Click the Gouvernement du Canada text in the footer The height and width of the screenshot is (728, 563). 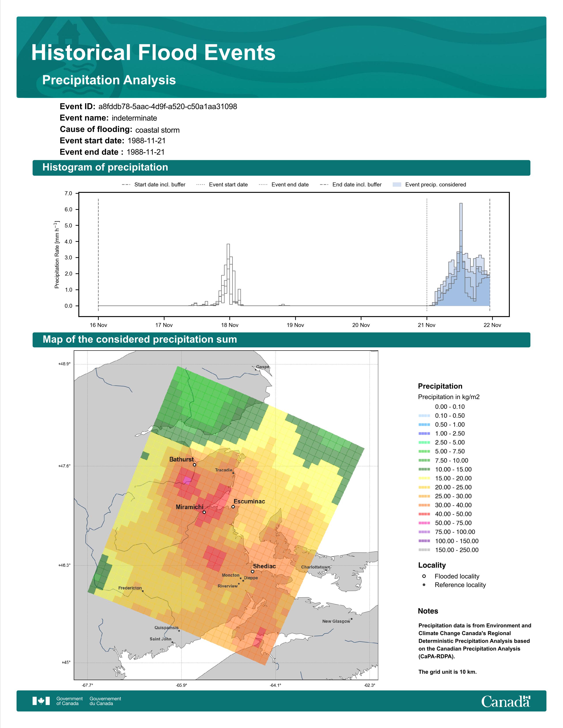click(105, 701)
